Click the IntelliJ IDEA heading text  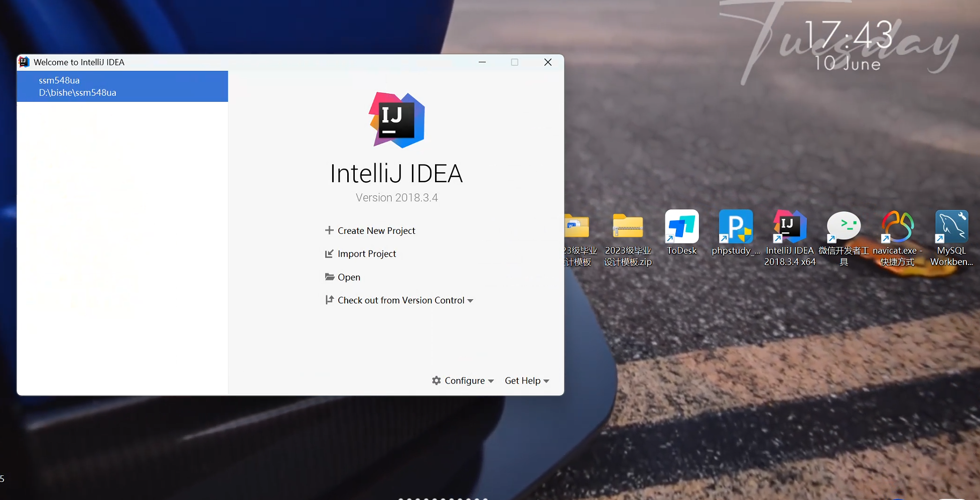[x=396, y=174]
